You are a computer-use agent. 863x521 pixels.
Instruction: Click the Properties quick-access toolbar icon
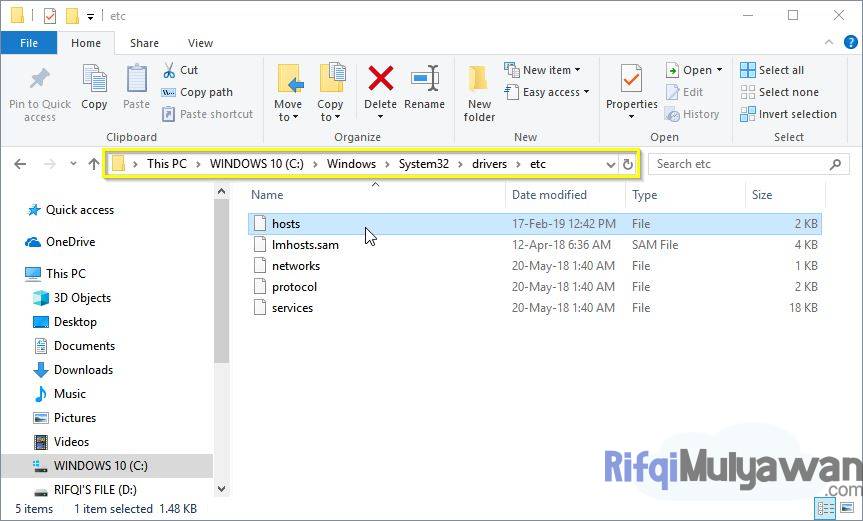[x=50, y=16]
